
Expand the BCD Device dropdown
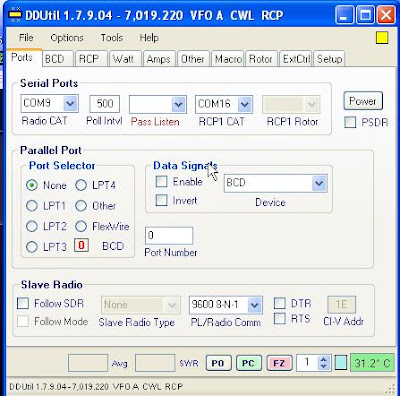319,183
